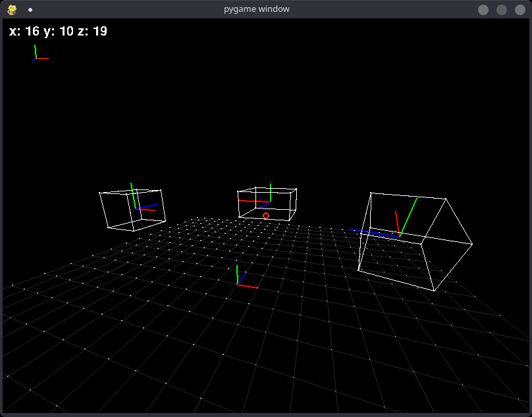Maximize the pygame window
Viewport: 532px width, 417px height.
coord(502,10)
